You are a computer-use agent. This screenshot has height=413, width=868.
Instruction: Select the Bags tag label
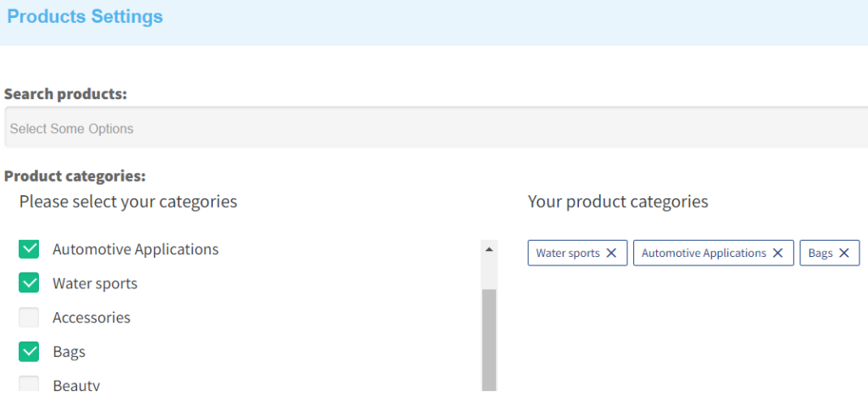coord(821,254)
